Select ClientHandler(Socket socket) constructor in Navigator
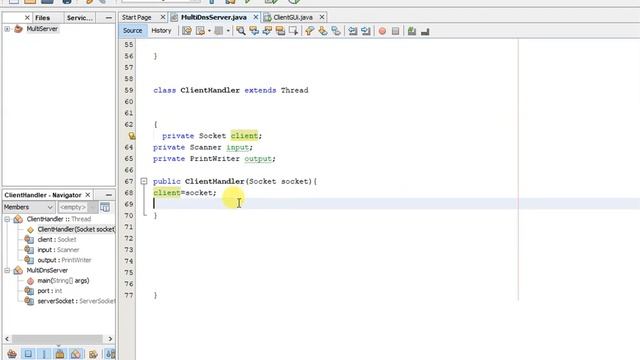 click(76, 229)
